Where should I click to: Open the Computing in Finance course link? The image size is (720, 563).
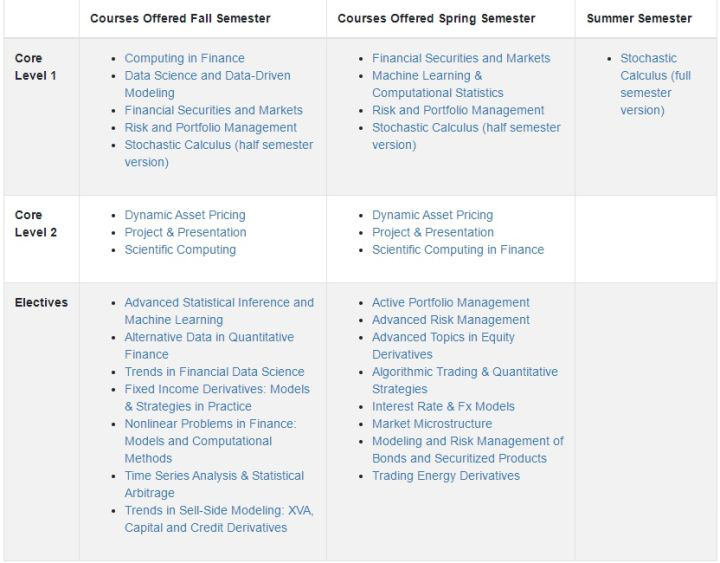[x=184, y=58]
